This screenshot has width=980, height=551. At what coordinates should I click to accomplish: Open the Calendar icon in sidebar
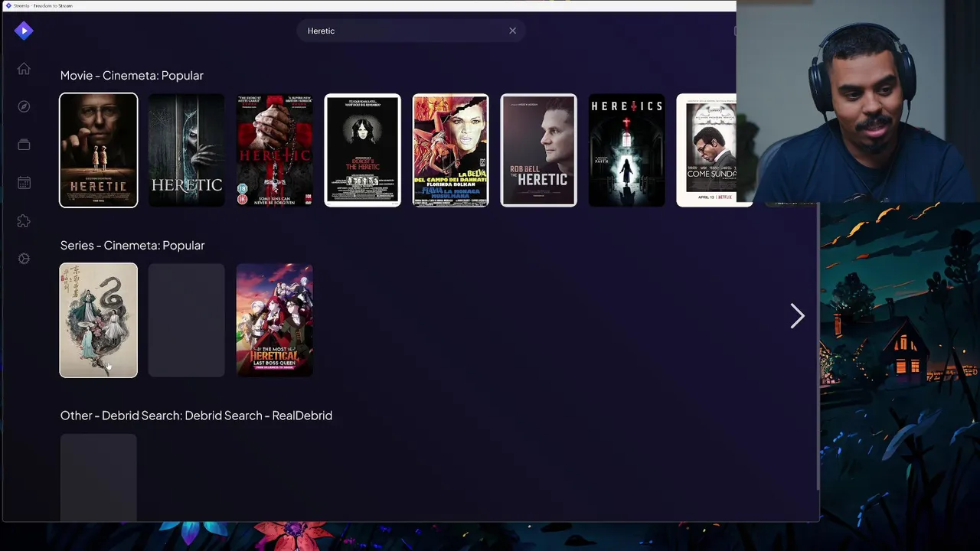click(24, 183)
